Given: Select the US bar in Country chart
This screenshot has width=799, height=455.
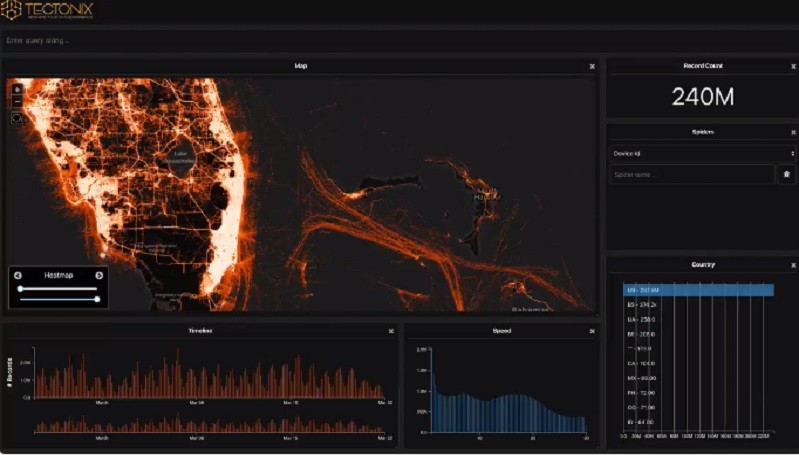Looking at the screenshot, I should pyautogui.click(x=700, y=290).
